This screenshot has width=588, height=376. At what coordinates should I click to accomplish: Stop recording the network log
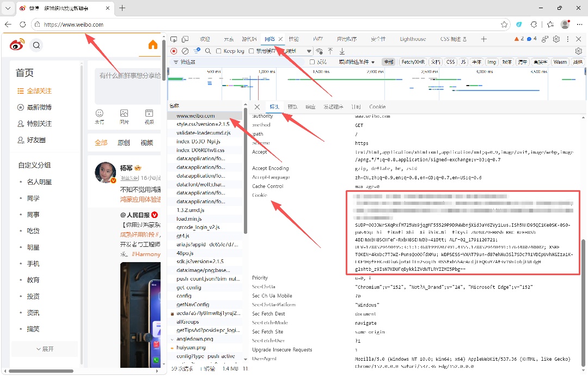pyautogui.click(x=174, y=51)
